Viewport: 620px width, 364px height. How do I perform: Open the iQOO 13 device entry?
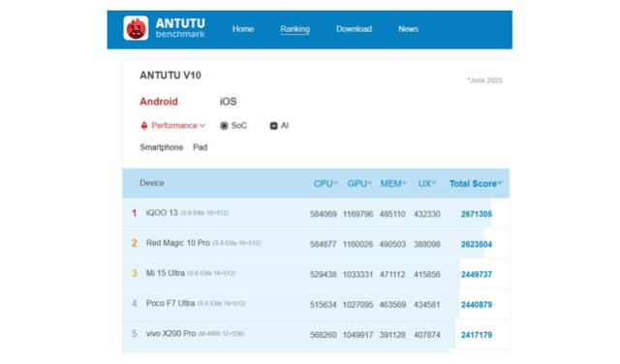pyautogui.click(x=162, y=213)
